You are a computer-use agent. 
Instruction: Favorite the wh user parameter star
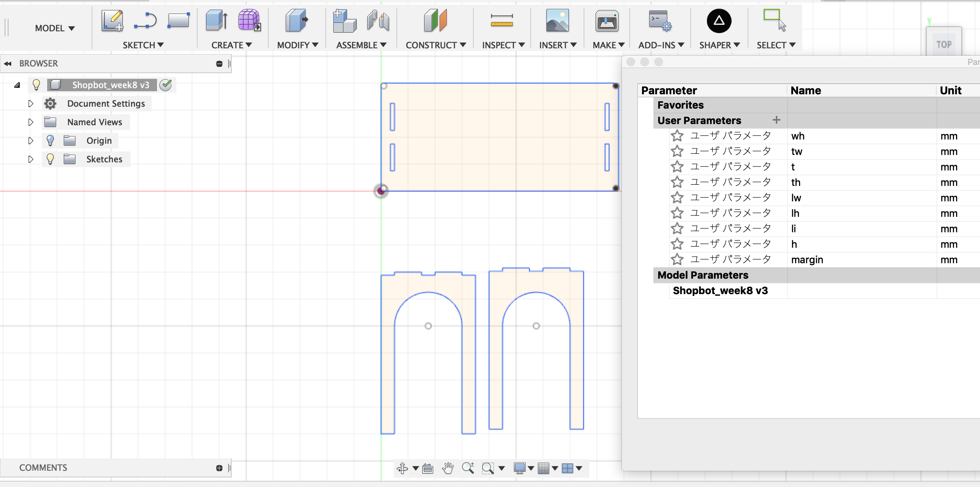(677, 136)
